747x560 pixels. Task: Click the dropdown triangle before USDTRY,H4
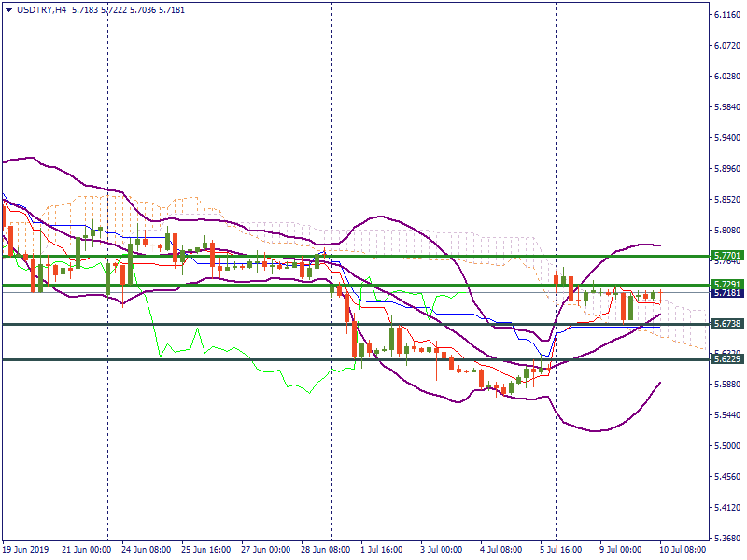click(x=8, y=8)
